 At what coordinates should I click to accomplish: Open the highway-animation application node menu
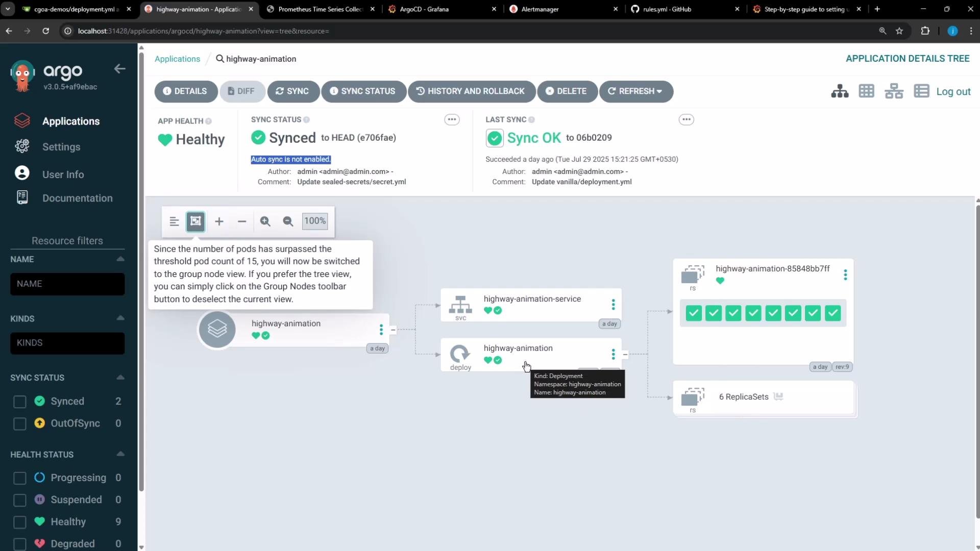381,330
